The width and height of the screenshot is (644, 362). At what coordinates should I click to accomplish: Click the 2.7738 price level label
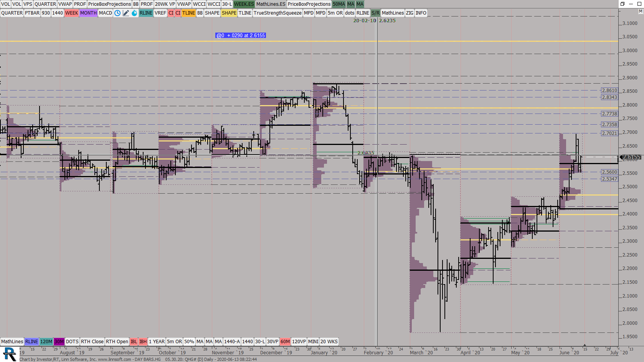609,114
